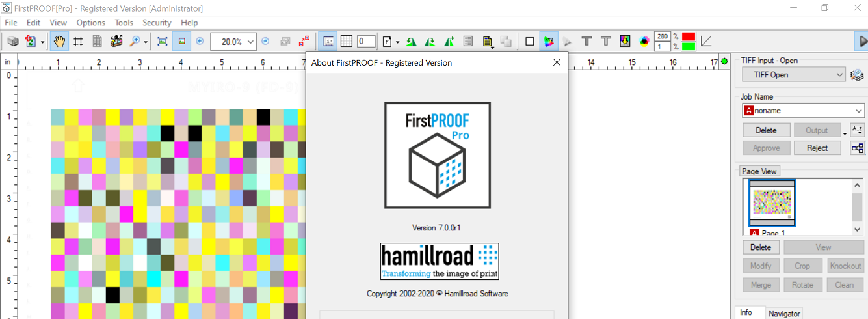868x319 pixels.
Task: Click the gray document list icon
Action: coord(467,41)
